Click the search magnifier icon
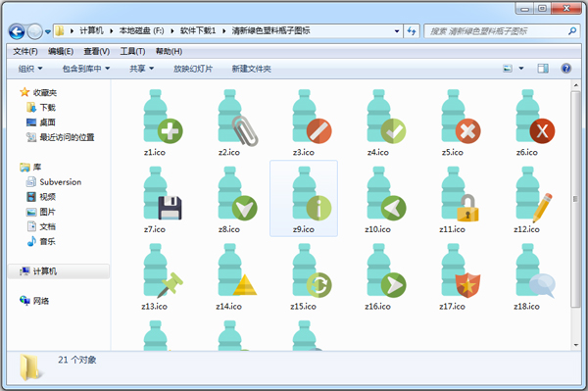 tap(572, 31)
